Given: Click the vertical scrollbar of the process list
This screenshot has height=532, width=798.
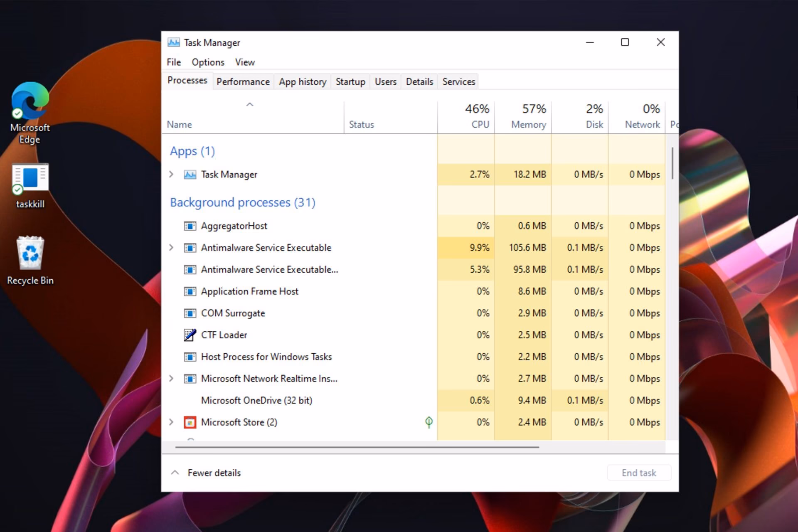Looking at the screenshot, I should (672, 163).
